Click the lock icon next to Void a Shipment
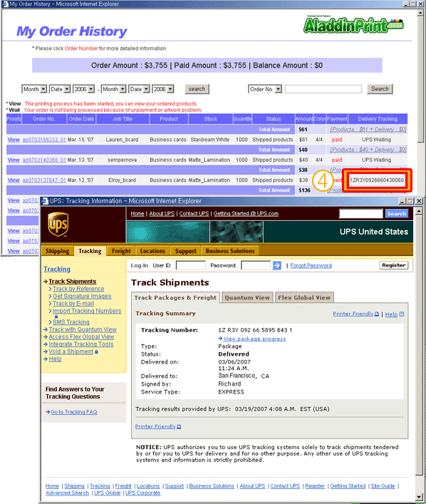Viewport: 426px width, 504px height. click(x=96, y=351)
